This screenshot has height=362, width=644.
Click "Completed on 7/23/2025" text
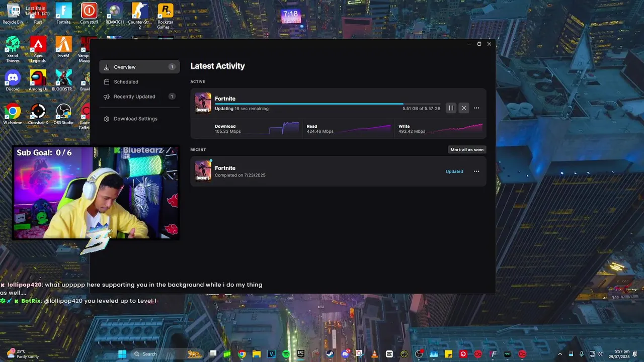click(x=240, y=175)
